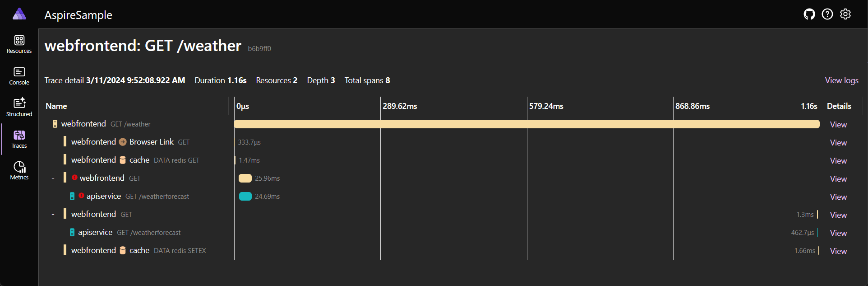868x286 pixels.
Task: Collapse the root webfrontend GET /weather span
Action: click(x=45, y=124)
